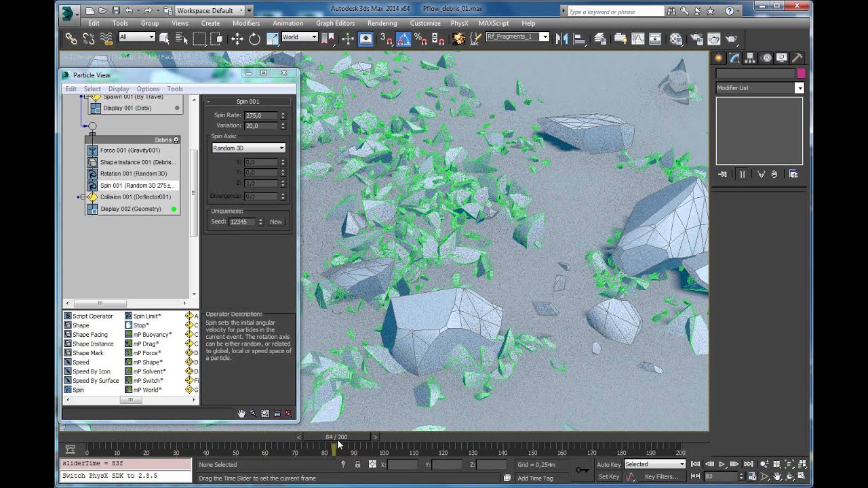
Task: Toggle the 3D Snaps icon
Action: 386,39
